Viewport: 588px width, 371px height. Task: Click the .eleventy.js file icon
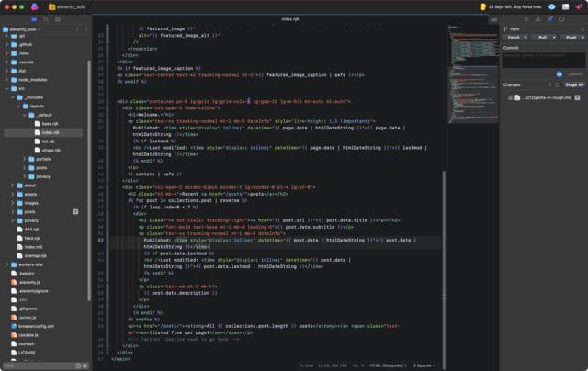pyautogui.click(x=14, y=282)
